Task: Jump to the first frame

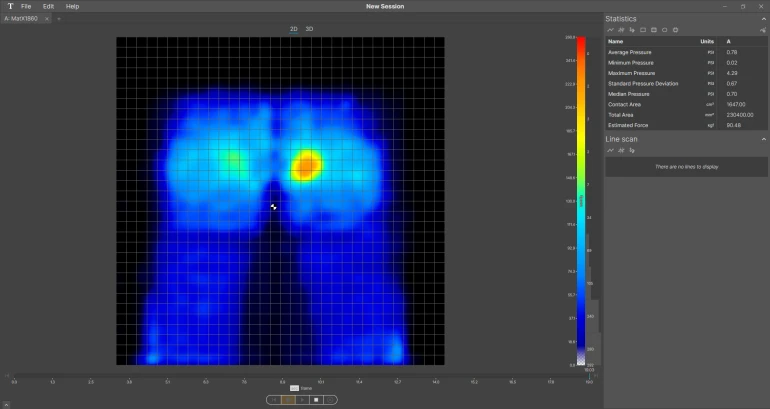Action: click(x=274, y=399)
